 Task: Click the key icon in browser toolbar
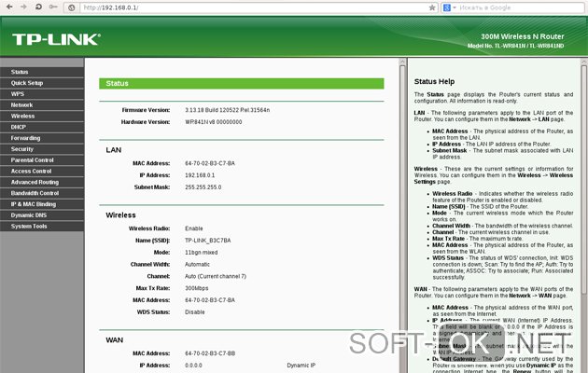click(53, 7)
